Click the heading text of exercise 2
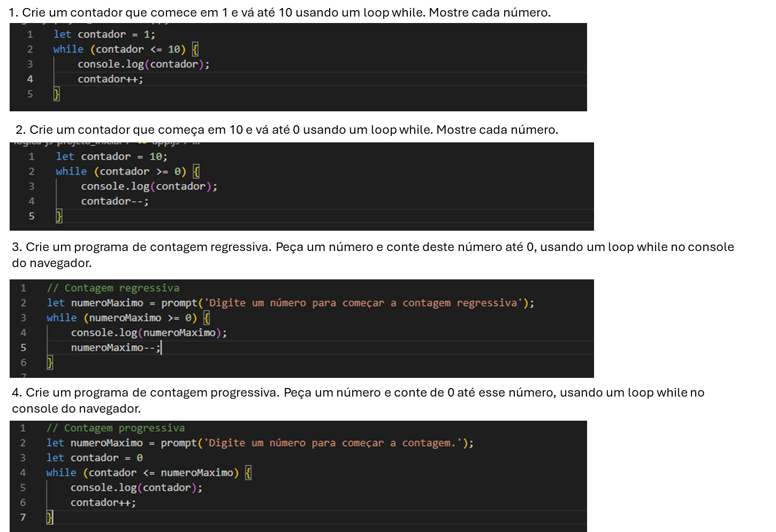The width and height of the screenshot is (776, 532). [287, 130]
